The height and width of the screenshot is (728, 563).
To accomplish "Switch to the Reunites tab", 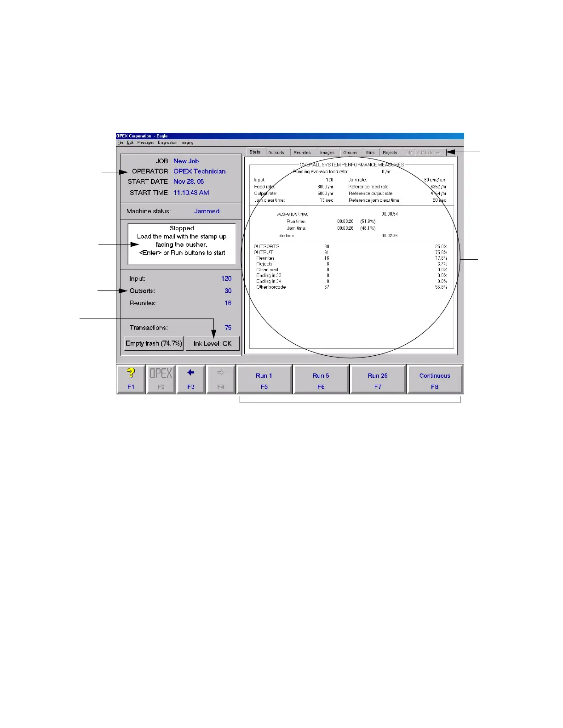I will point(302,153).
